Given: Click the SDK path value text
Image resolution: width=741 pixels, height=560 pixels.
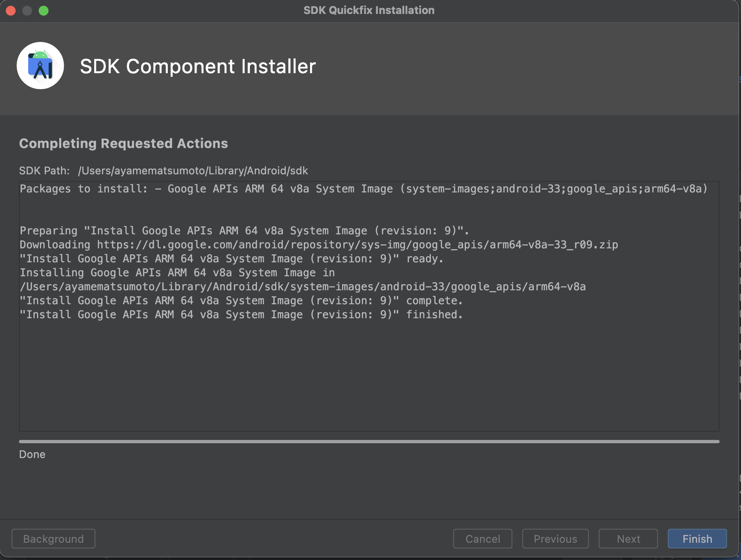Looking at the screenshot, I should click(193, 171).
